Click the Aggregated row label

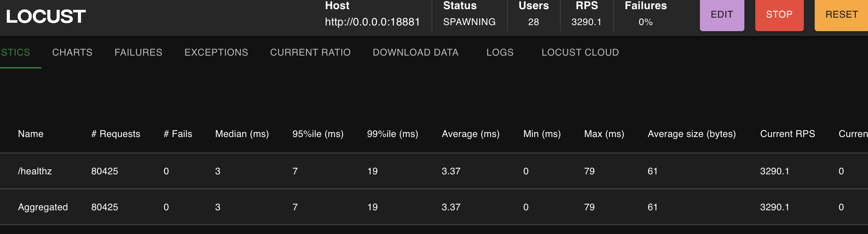pyautogui.click(x=43, y=207)
